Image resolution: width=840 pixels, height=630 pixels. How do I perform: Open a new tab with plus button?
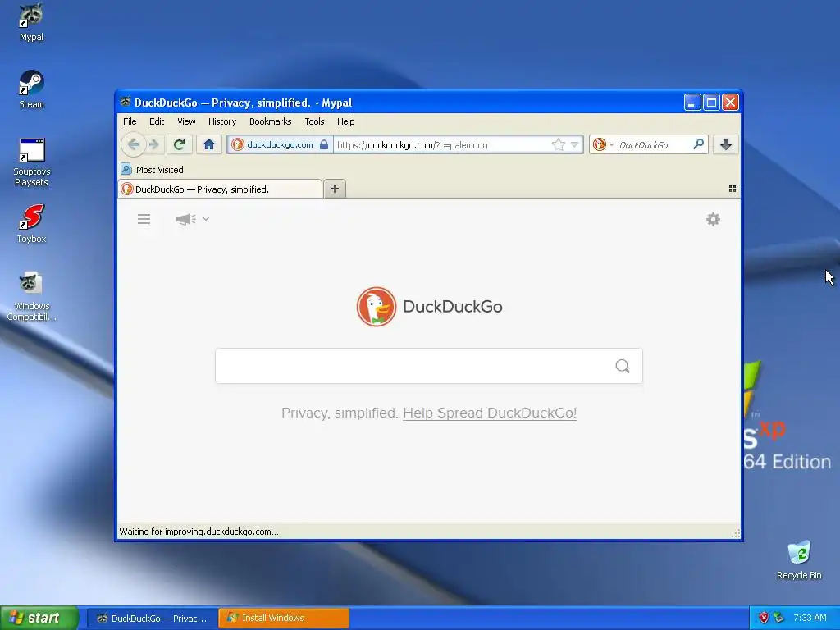pyautogui.click(x=335, y=189)
